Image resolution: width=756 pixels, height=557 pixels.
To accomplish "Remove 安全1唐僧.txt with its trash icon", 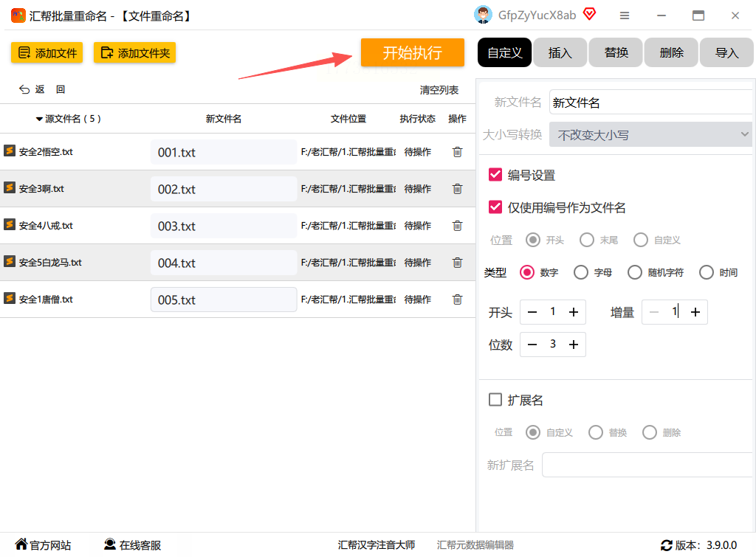I will pyautogui.click(x=457, y=300).
